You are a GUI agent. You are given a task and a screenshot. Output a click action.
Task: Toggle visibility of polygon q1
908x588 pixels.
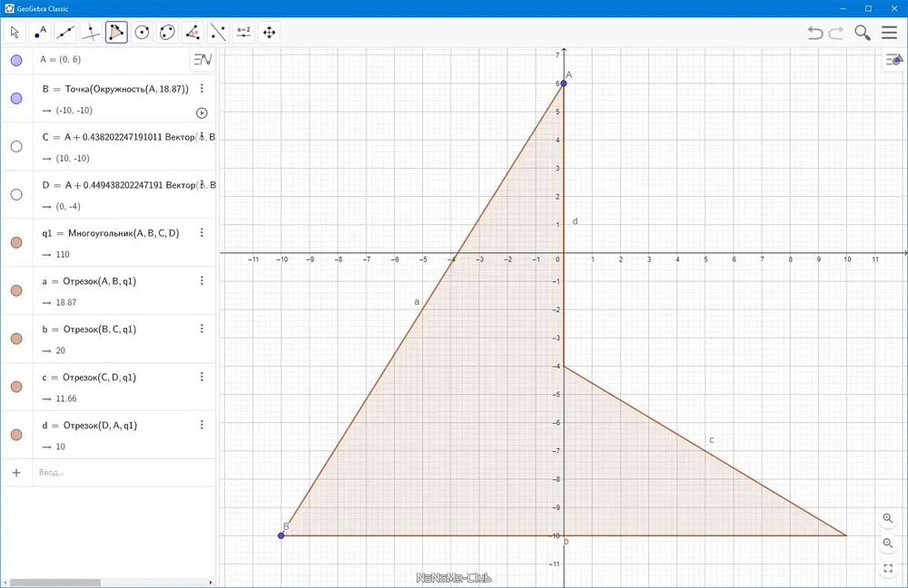[x=16, y=242]
